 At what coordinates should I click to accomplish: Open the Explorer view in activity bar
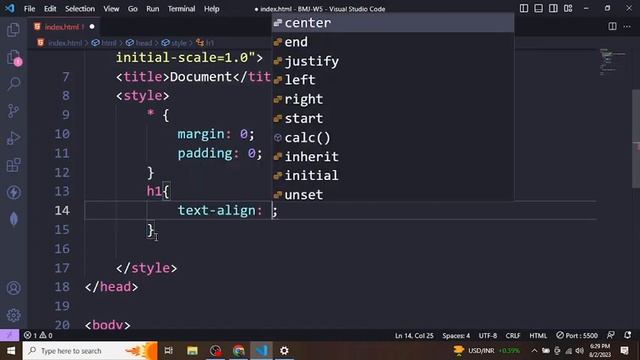coord(13,29)
